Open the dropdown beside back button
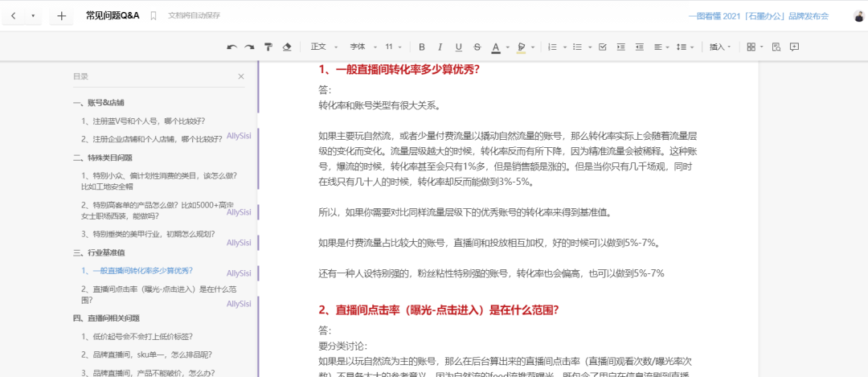868x377 pixels. point(33,16)
